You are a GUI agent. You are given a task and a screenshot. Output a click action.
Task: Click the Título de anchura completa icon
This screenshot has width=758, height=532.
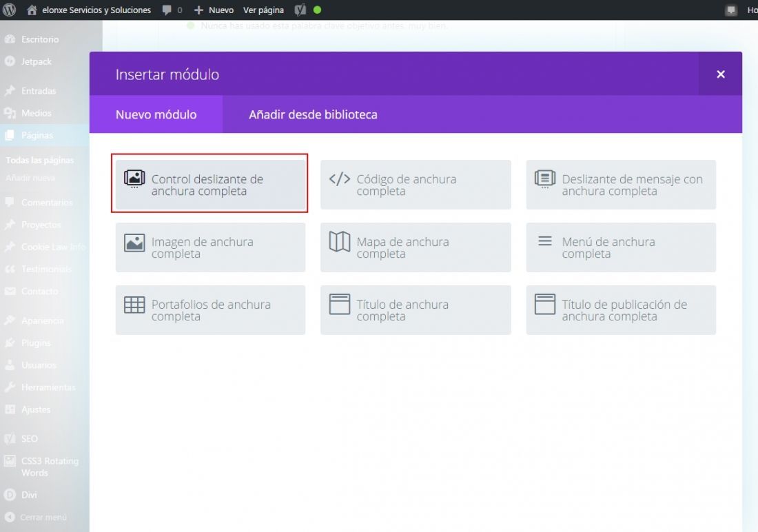[x=339, y=304]
